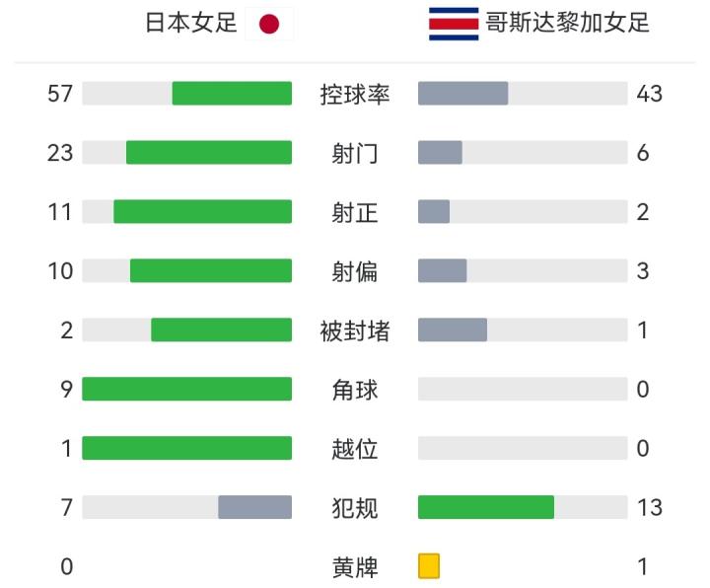The image size is (710, 588).
Task: Select the 射门 stat label
Action: 355,153
